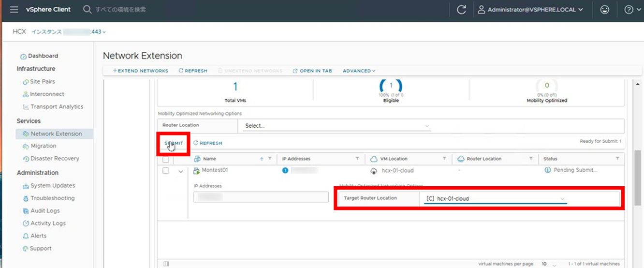Click Open In Tab button

(312, 71)
